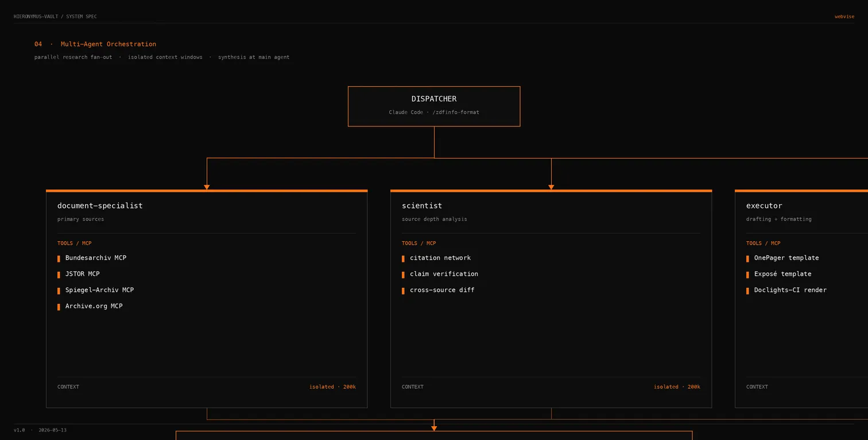Click orange bullet marker beside citation network
The width and height of the screenshot is (868, 440).
click(x=403, y=258)
